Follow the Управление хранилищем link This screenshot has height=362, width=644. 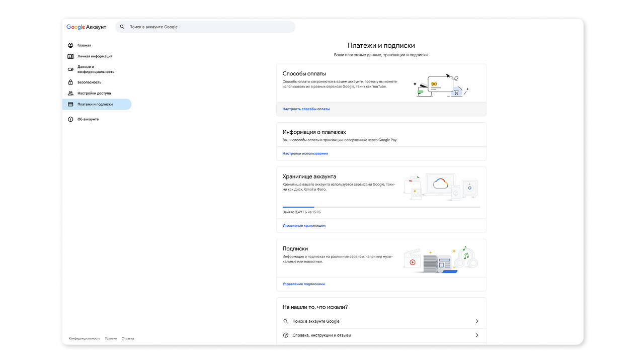[304, 226]
